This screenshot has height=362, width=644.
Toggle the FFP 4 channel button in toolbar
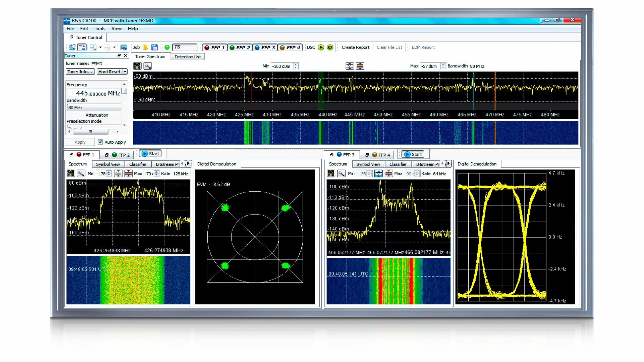290,47
